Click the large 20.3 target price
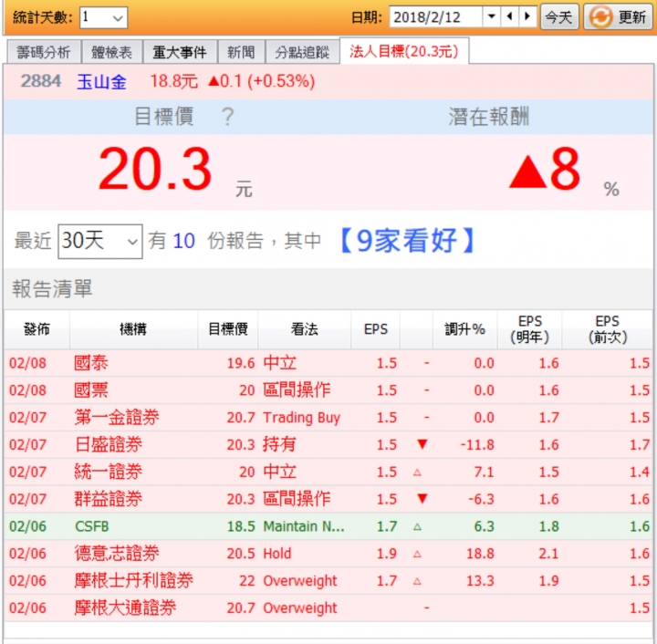 155,169
